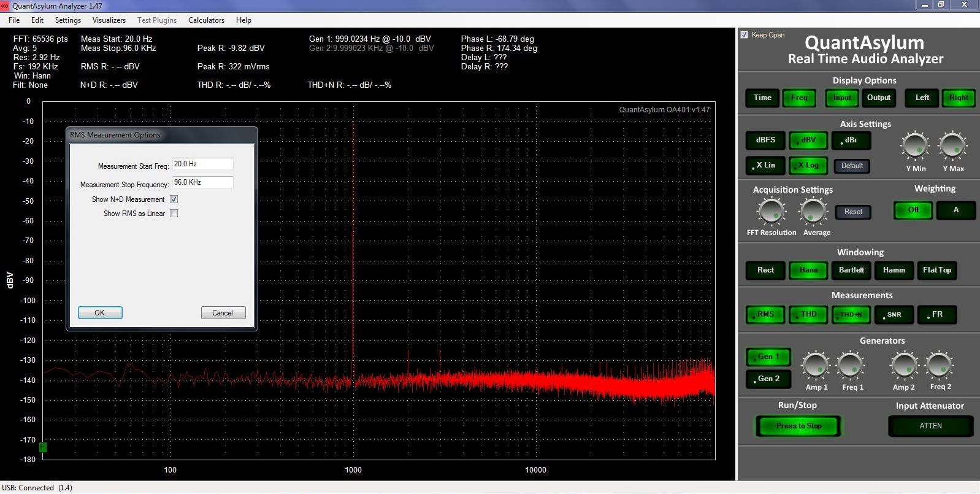Click the QuantAsylum app icon in title bar
The height and width of the screenshot is (494, 980).
point(5,6)
